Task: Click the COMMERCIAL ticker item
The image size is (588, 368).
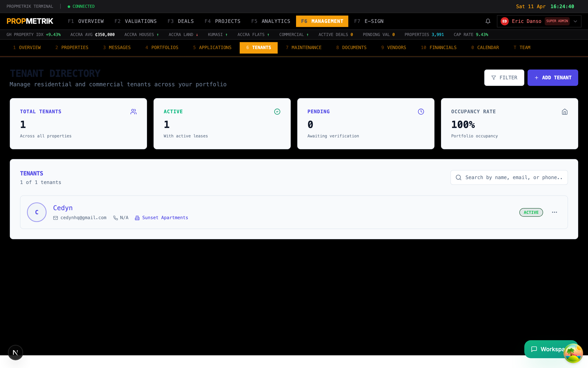Action: pos(294,35)
